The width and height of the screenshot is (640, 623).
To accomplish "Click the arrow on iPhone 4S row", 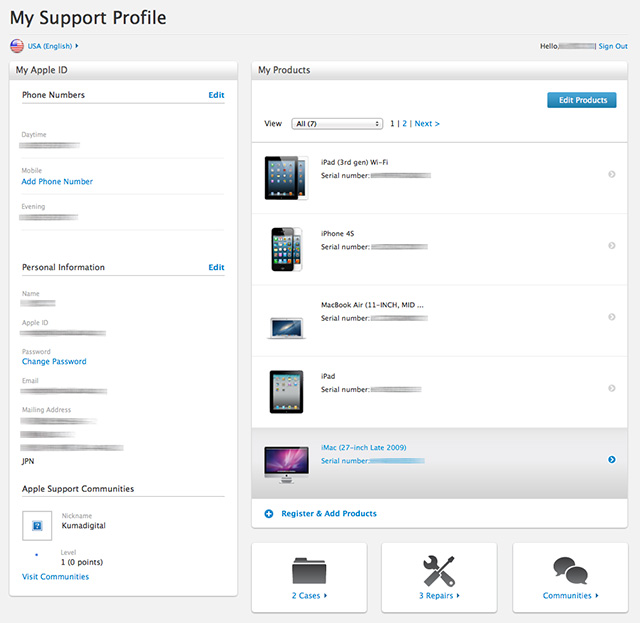I will (611, 246).
